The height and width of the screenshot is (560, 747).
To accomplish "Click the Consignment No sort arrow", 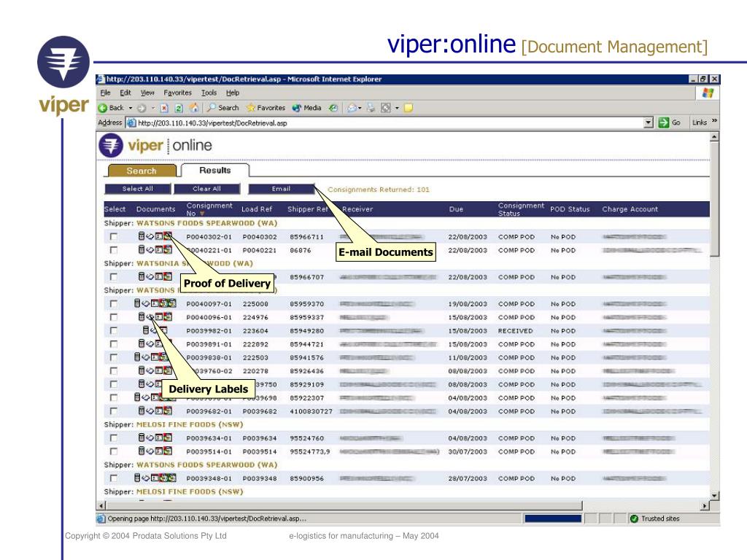I will [202, 214].
